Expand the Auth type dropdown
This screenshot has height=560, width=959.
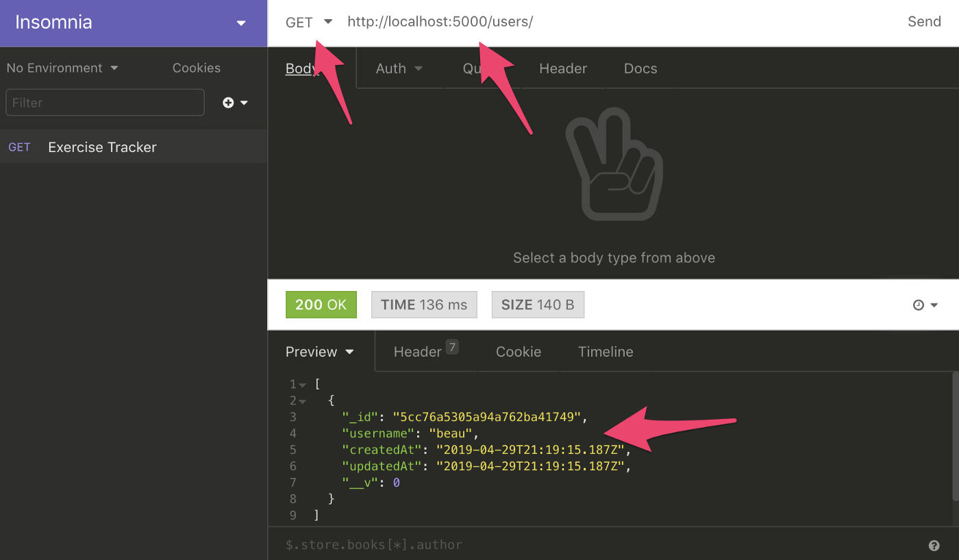coord(399,68)
